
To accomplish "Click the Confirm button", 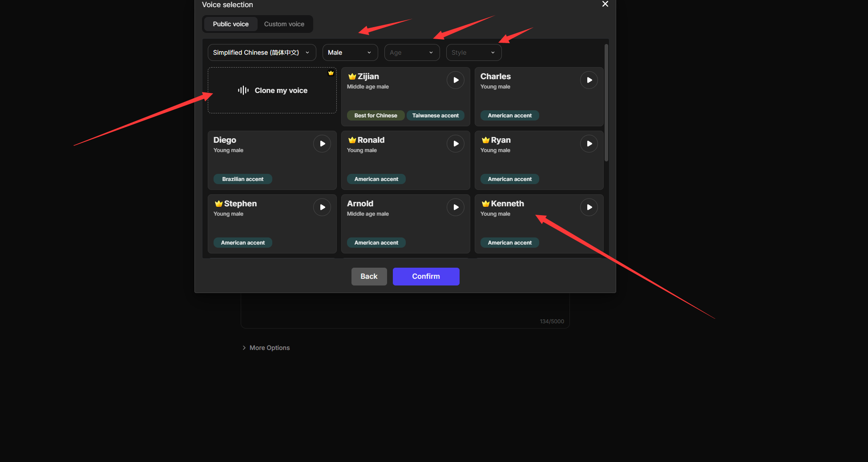I will (x=426, y=277).
